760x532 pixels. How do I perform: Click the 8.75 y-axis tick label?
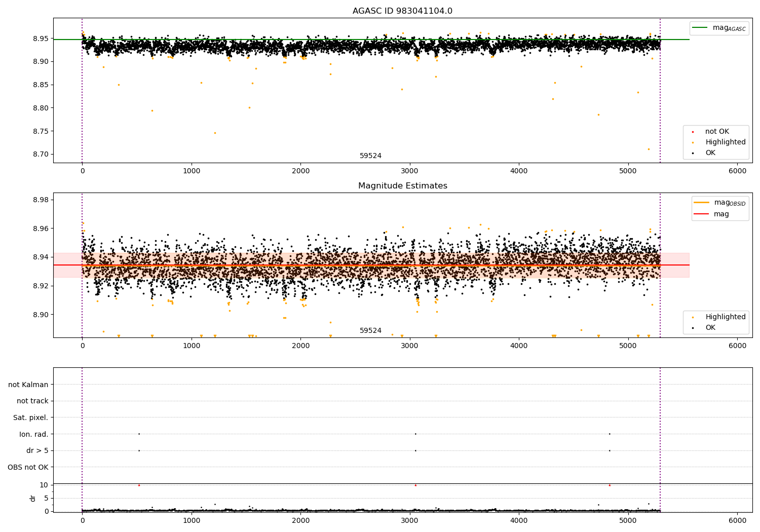[x=41, y=132]
